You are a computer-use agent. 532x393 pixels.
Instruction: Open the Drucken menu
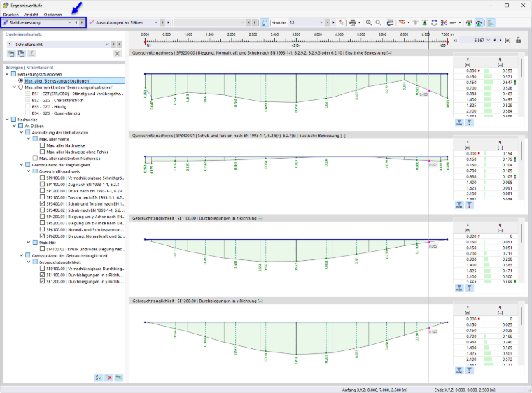click(11, 15)
